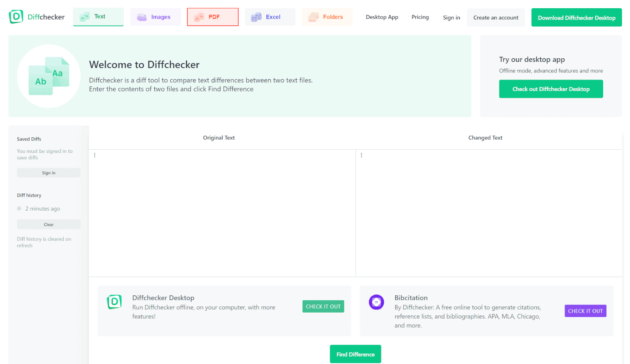Open the 2 minutes ago diff history entry

click(43, 209)
